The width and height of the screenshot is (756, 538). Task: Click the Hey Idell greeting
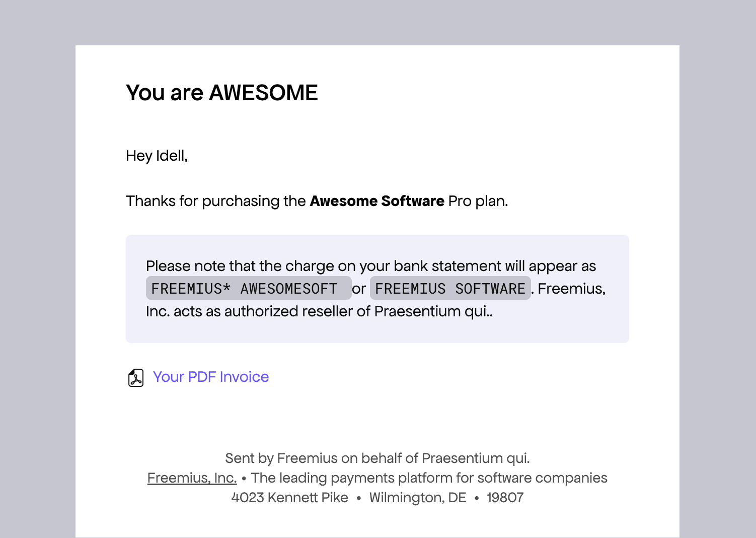pyautogui.click(x=157, y=156)
